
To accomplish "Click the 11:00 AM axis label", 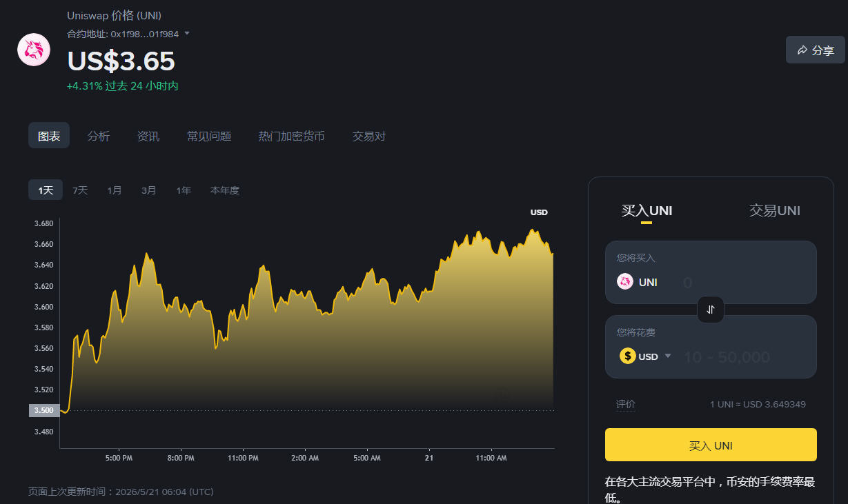I will (x=491, y=458).
